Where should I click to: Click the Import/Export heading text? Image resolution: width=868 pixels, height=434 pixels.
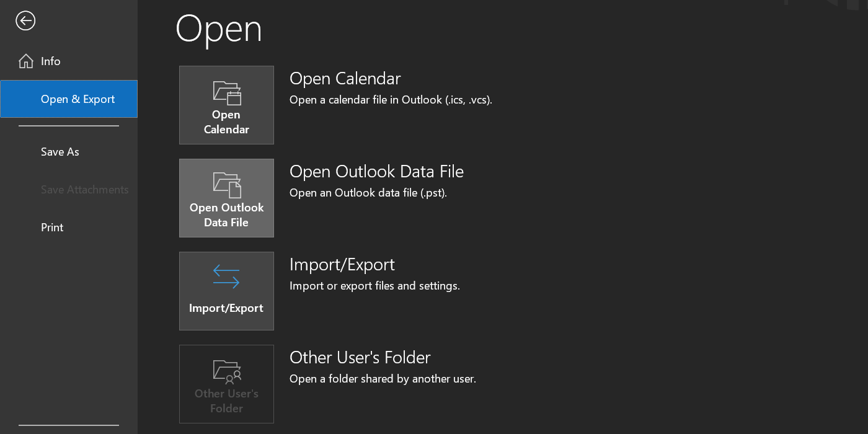342,265
